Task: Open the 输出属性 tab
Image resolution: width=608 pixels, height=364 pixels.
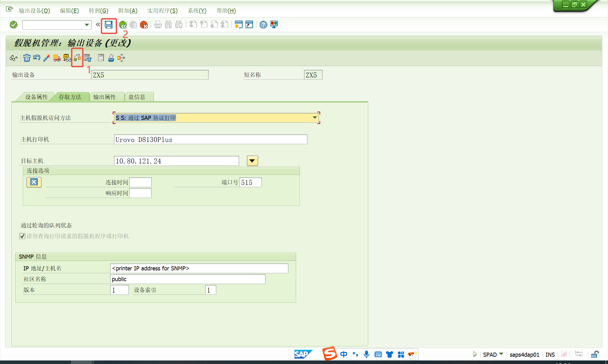Action: [x=104, y=97]
